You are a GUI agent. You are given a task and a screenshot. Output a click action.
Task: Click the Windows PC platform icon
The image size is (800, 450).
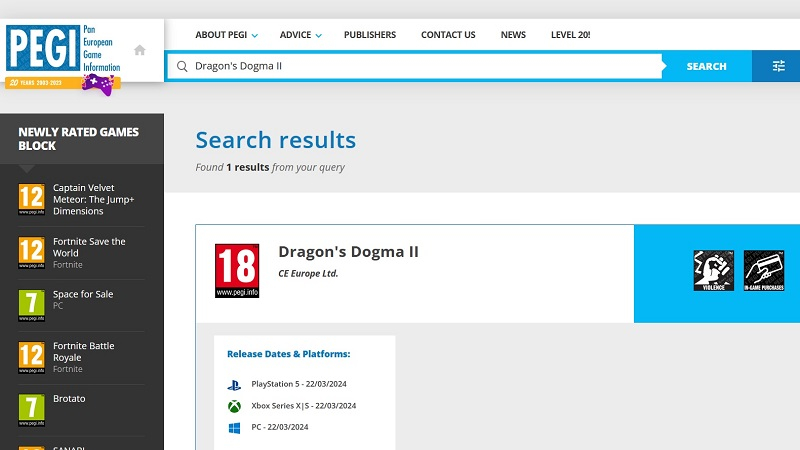[234, 428]
